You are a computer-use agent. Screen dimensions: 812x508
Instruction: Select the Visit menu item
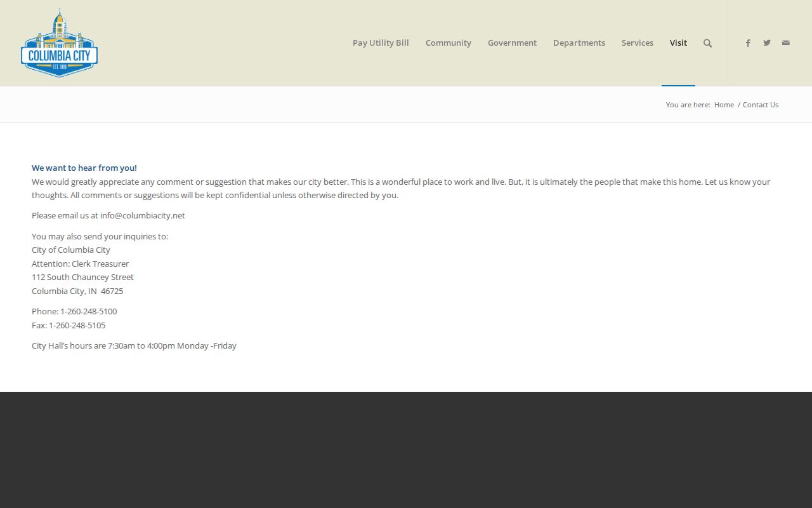pyautogui.click(x=678, y=43)
